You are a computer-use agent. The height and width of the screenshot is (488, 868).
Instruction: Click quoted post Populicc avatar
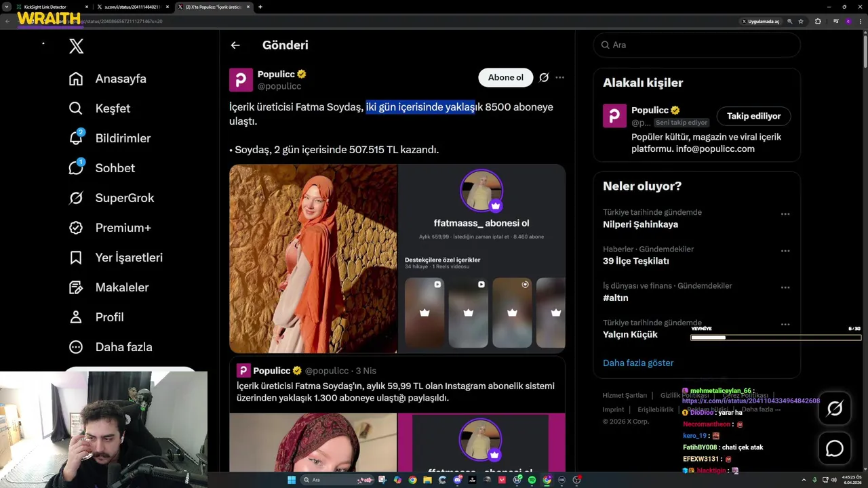pos(243,371)
